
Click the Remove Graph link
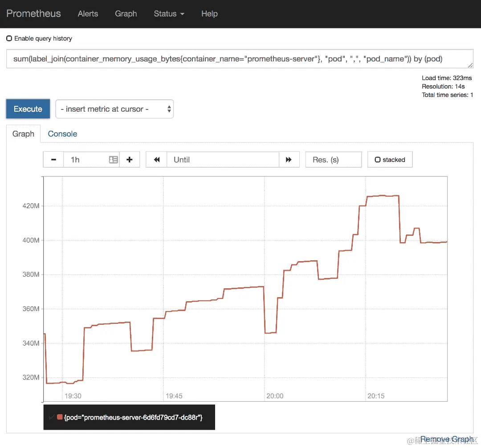pyautogui.click(x=447, y=439)
